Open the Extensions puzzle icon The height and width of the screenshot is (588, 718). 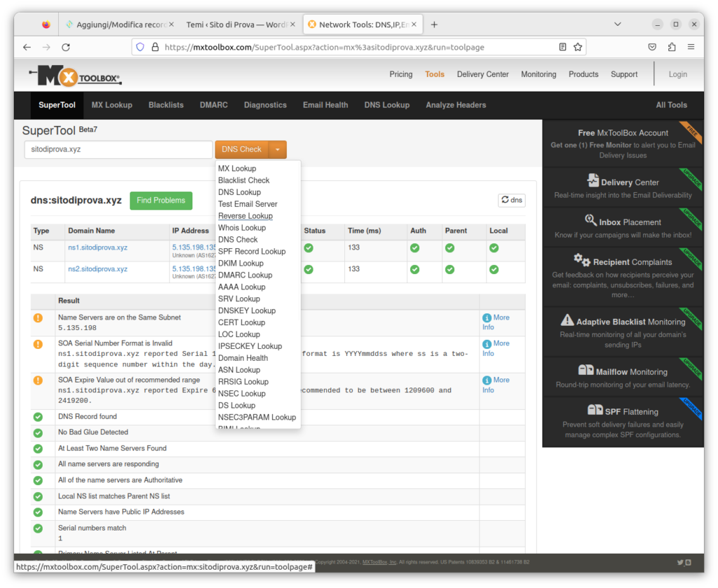click(x=672, y=47)
